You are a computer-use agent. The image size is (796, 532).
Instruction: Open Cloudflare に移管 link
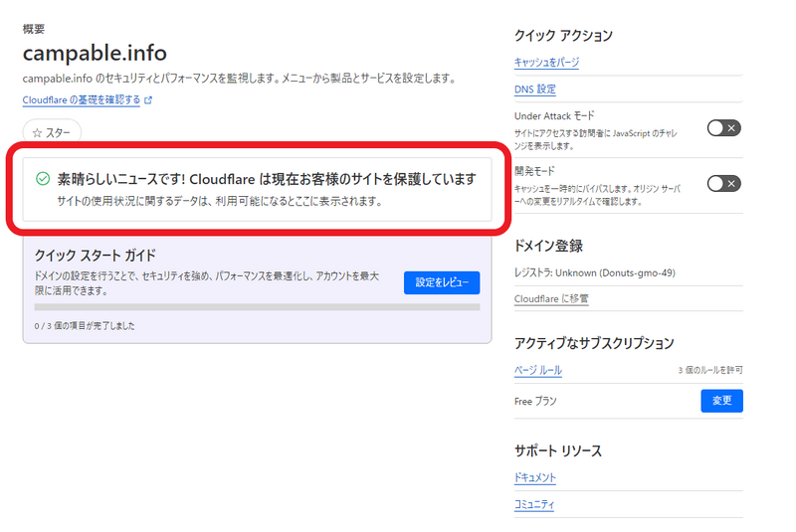[551, 298]
